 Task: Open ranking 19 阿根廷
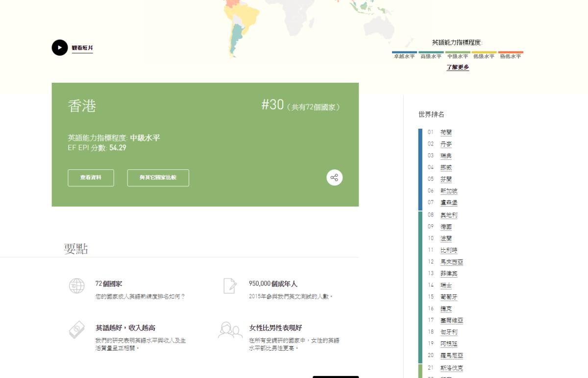pyautogui.click(x=449, y=344)
